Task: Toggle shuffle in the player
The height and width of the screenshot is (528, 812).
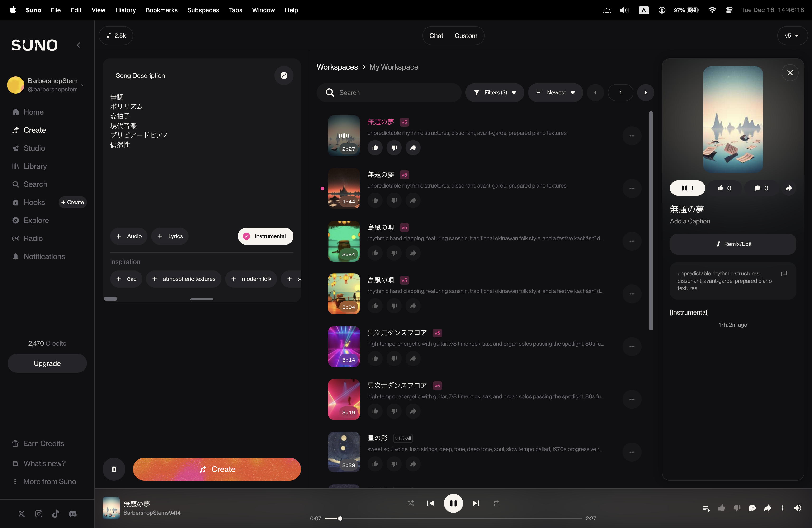Action: [x=411, y=503]
